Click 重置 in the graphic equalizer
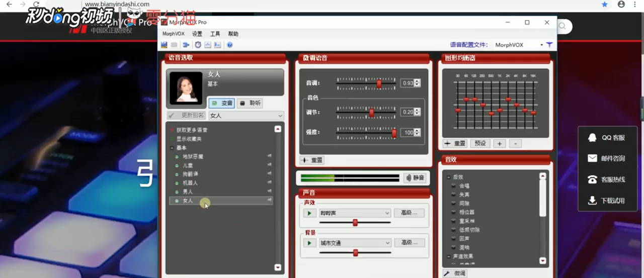The width and height of the screenshot is (644, 278). click(x=455, y=143)
